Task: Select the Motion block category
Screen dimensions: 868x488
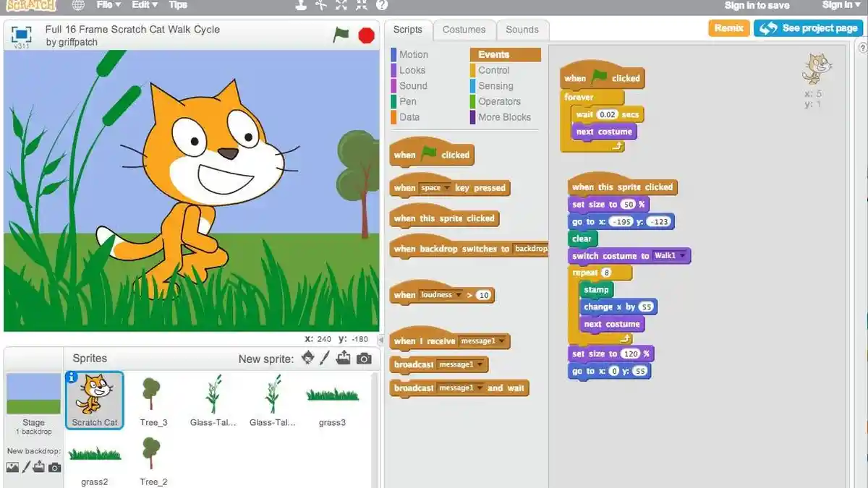Action: [412, 54]
